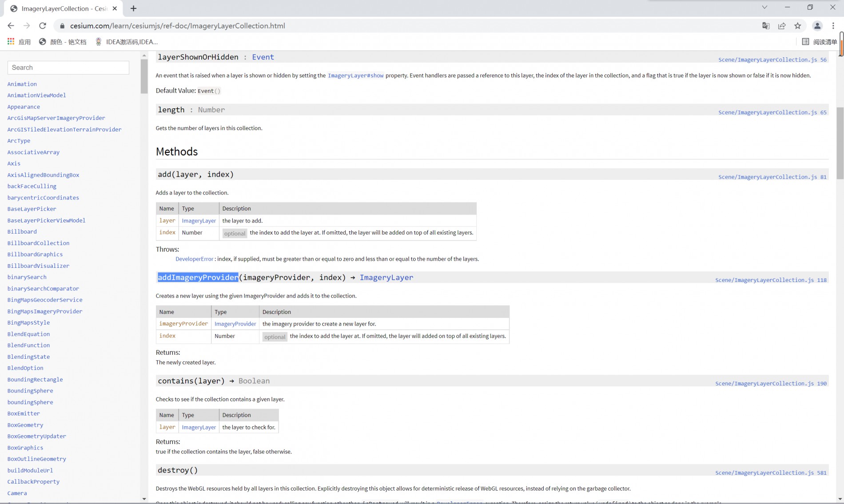Viewport: 844px width, 504px height.
Task: Click the main page scrollbar thumb
Action: 840,143
